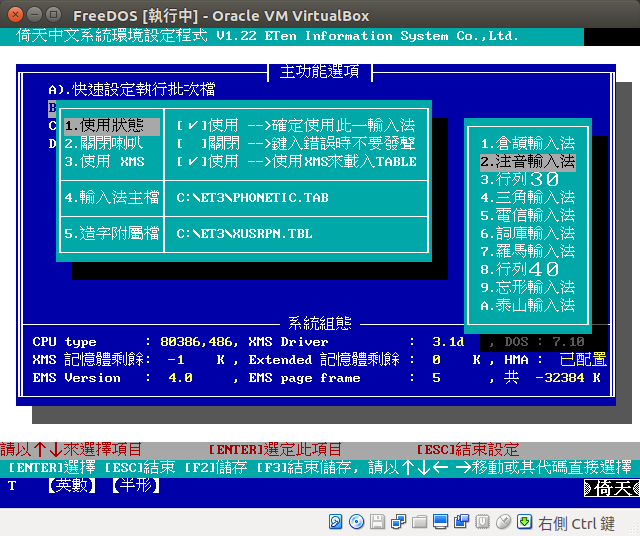Choose 2.注音輸入法 from the input method list
The width and height of the screenshot is (640, 536).
[528, 162]
